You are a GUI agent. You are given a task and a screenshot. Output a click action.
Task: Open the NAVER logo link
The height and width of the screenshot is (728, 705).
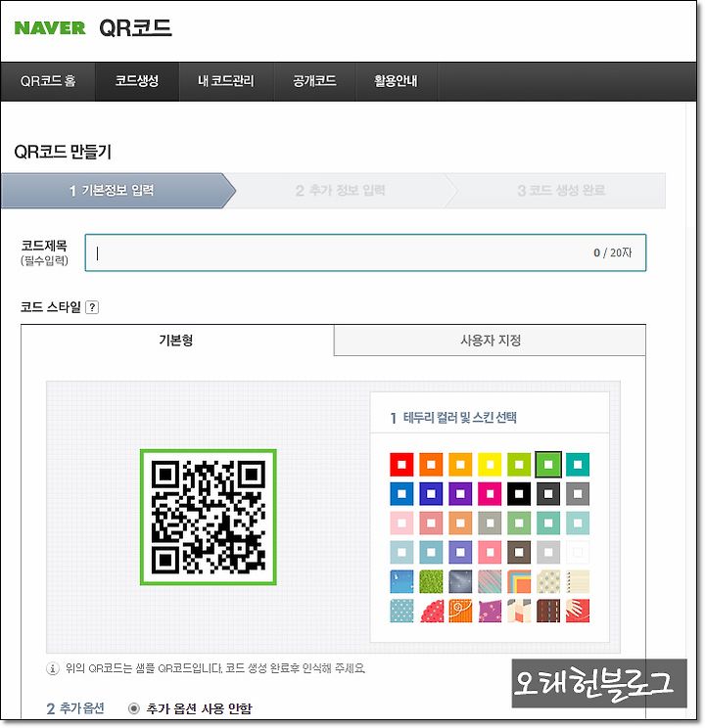(x=50, y=27)
